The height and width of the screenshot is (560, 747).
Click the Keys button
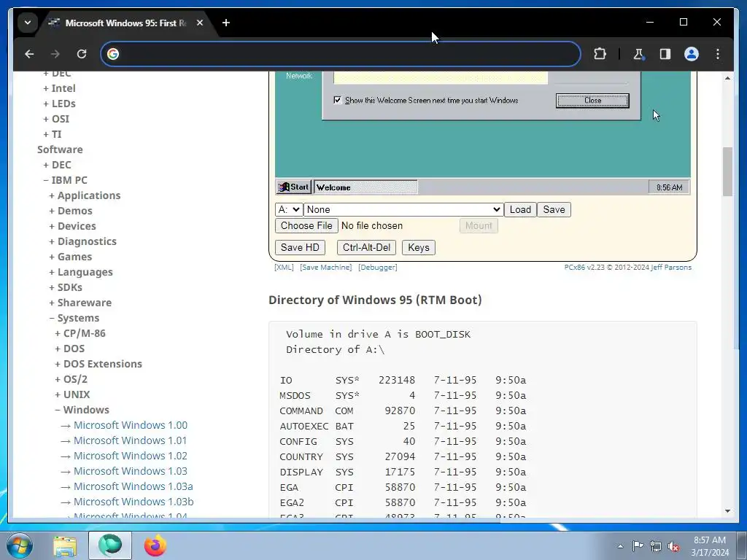point(419,248)
